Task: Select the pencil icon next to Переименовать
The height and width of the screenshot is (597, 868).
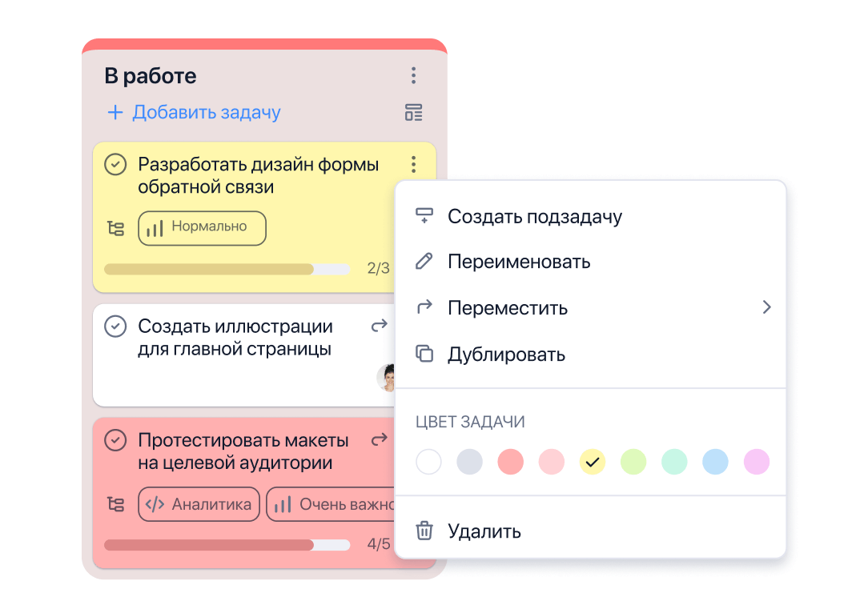Action: tap(424, 261)
